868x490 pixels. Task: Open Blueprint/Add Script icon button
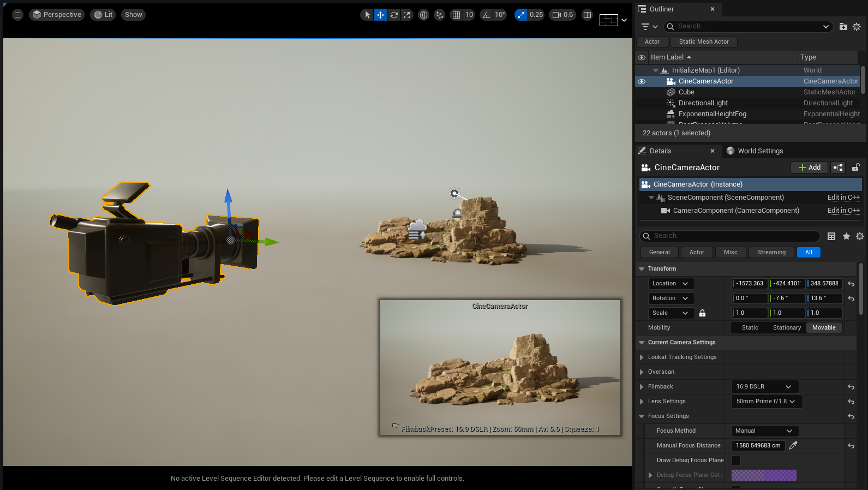coord(838,168)
